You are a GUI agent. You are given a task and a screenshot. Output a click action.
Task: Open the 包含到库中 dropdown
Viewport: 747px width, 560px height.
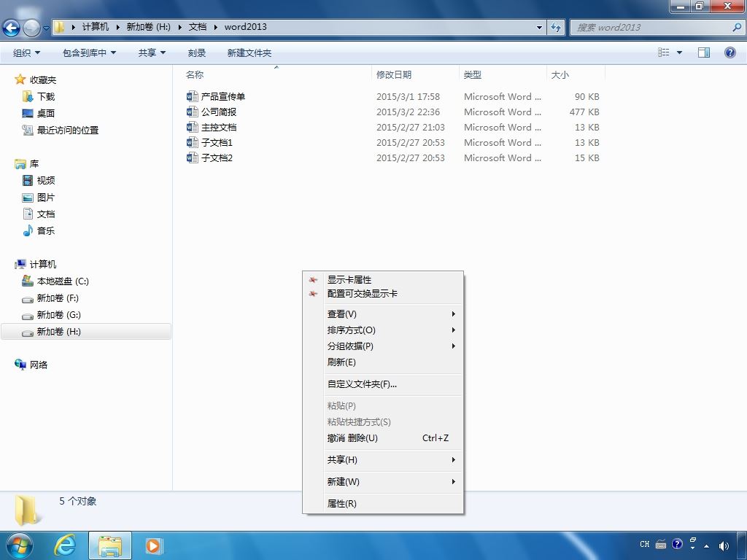pyautogui.click(x=89, y=52)
